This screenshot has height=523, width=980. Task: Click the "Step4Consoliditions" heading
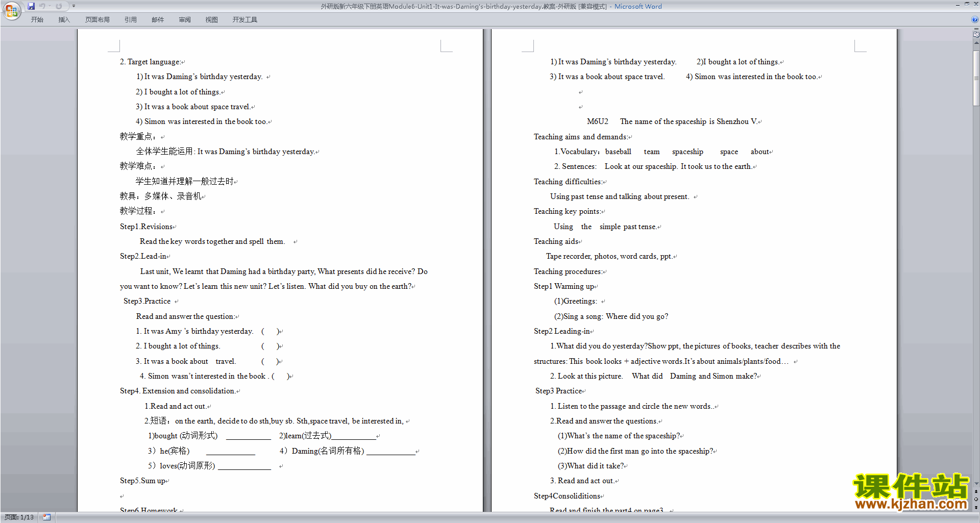pyautogui.click(x=567, y=496)
